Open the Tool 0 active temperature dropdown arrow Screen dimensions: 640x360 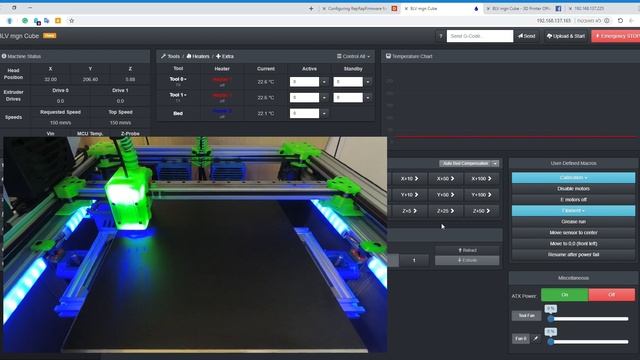pyautogui.click(x=324, y=82)
